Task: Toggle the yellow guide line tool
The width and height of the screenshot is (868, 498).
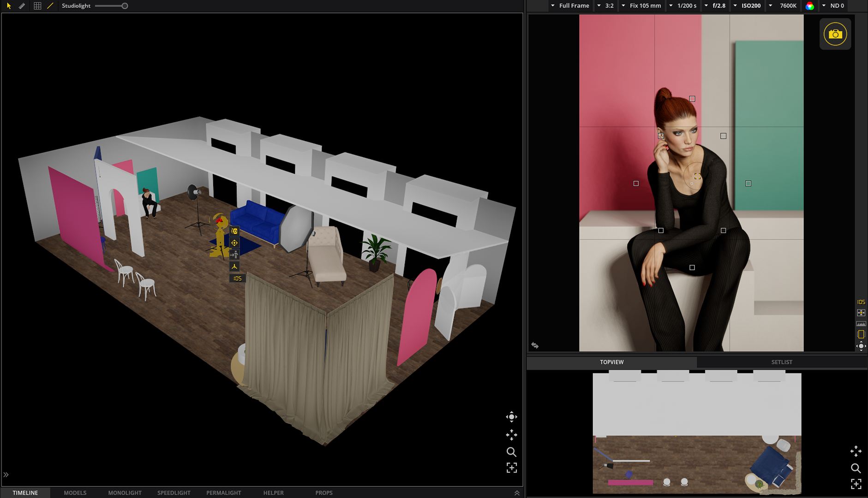Action: 50,6
